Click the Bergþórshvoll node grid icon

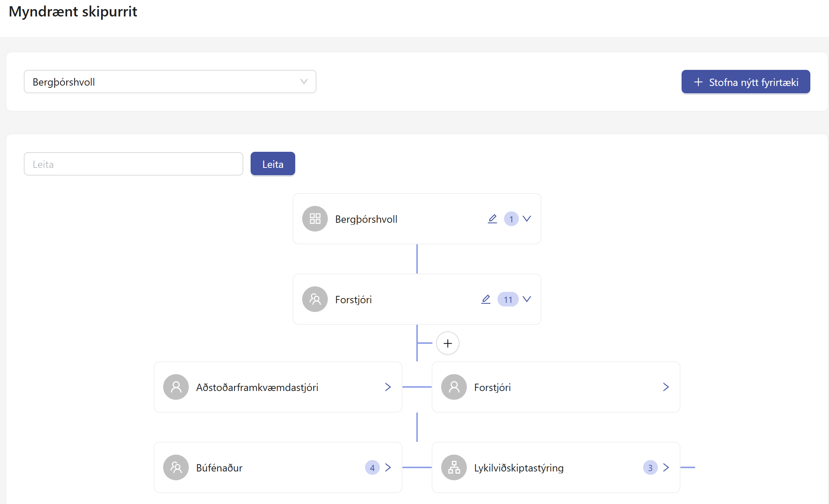[315, 219]
